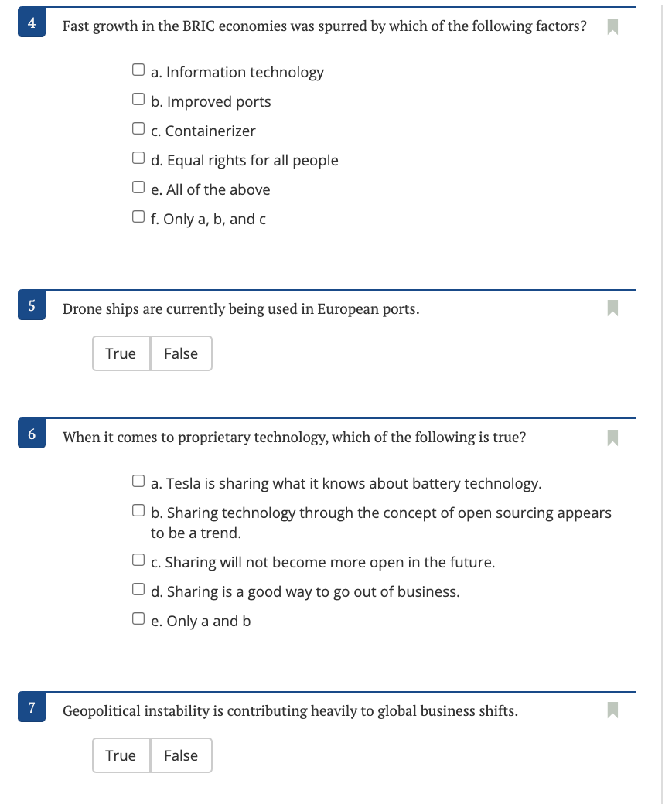Bookmark question 7 about geopolitical instability
672x804 pixels.
(x=612, y=710)
